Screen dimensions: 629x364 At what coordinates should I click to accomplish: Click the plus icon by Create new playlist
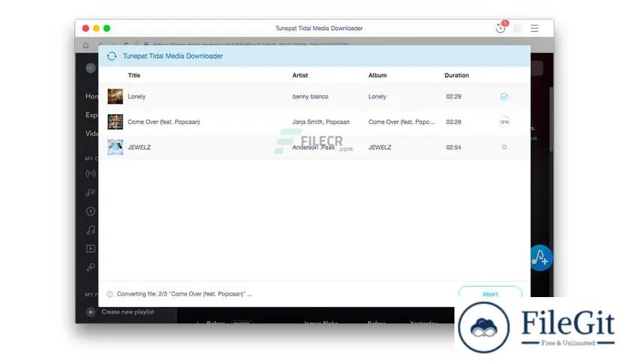point(90,312)
